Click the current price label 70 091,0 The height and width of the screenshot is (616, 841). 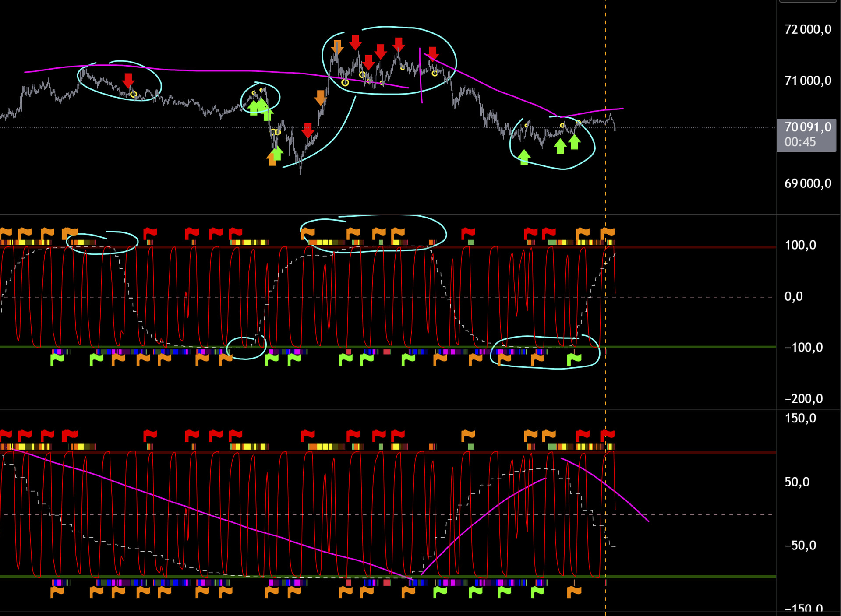click(807, 127)
